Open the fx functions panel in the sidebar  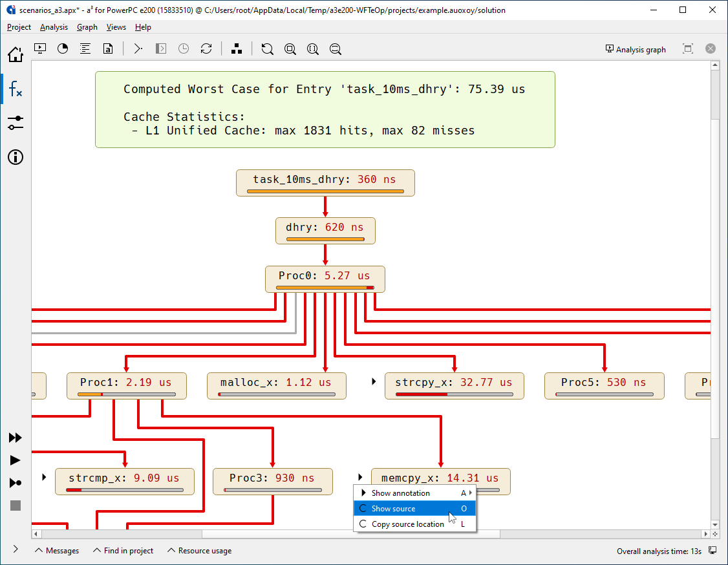(x=15, y=89)
